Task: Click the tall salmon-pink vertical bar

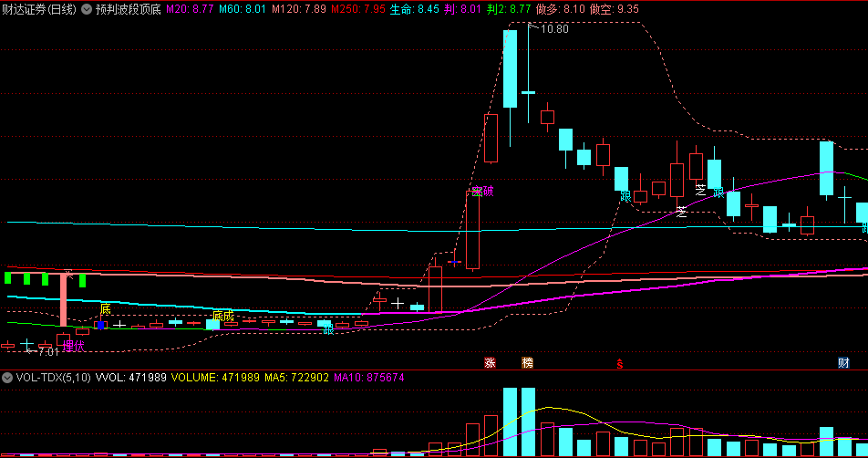Action: (63, 299)
